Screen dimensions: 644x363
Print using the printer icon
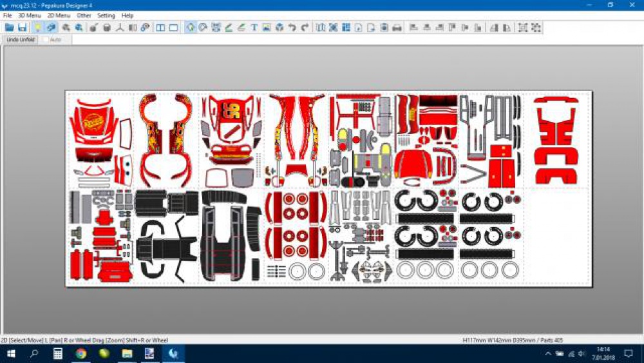(397, 28)
